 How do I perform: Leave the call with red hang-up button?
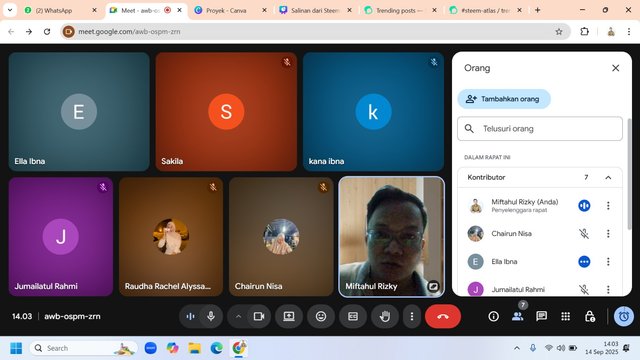[x=443, y=316]
